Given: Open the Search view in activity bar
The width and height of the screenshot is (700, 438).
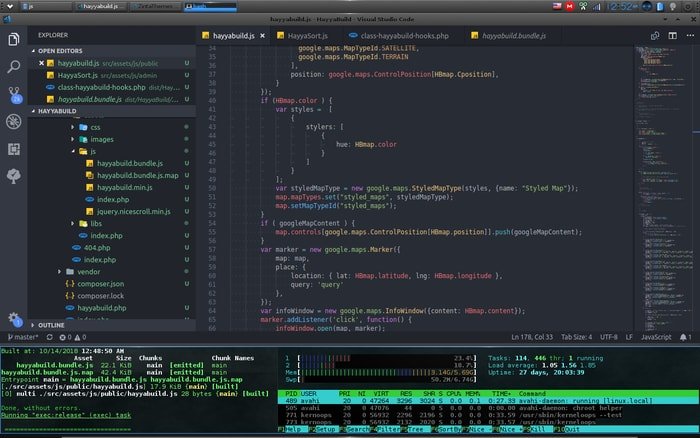Looking at the screenshot, I should click(x=13, y=67).
